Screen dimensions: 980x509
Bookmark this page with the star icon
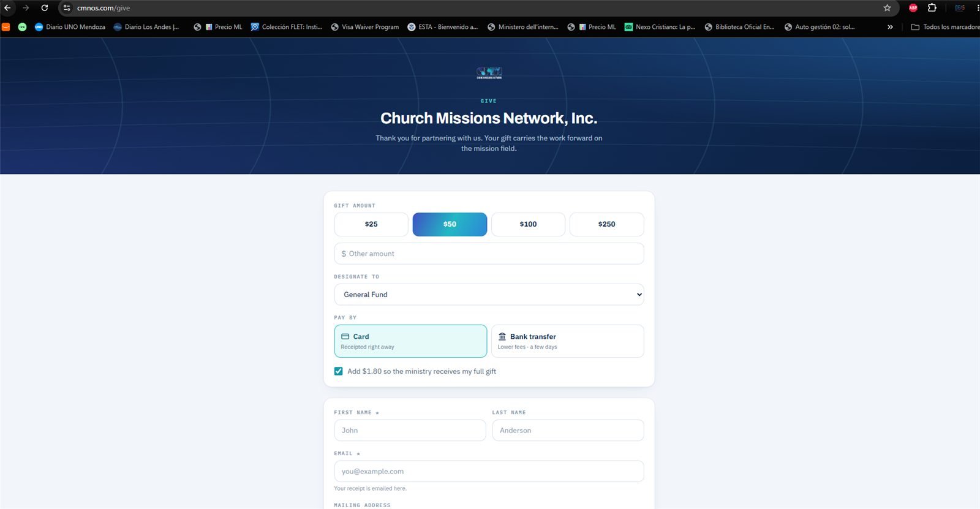887,8
